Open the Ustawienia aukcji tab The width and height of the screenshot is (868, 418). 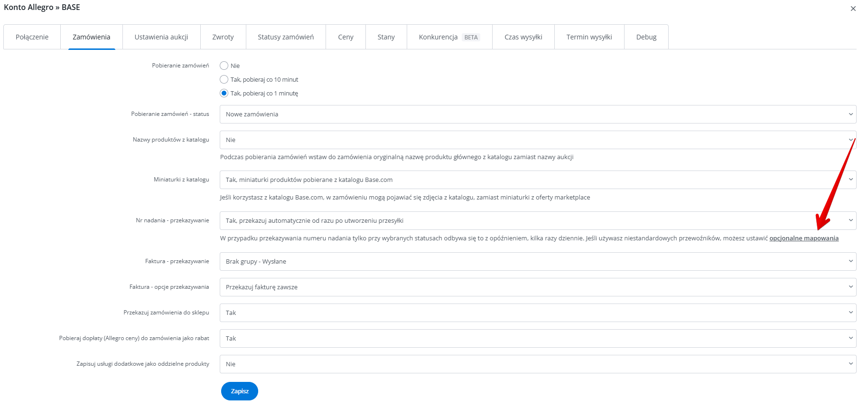161,37
